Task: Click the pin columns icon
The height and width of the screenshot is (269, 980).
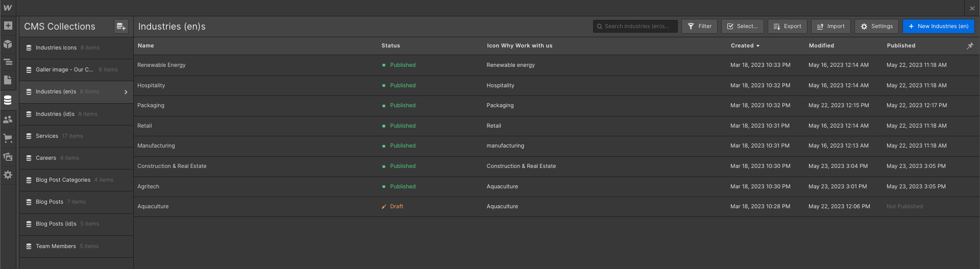Action: 970,46
